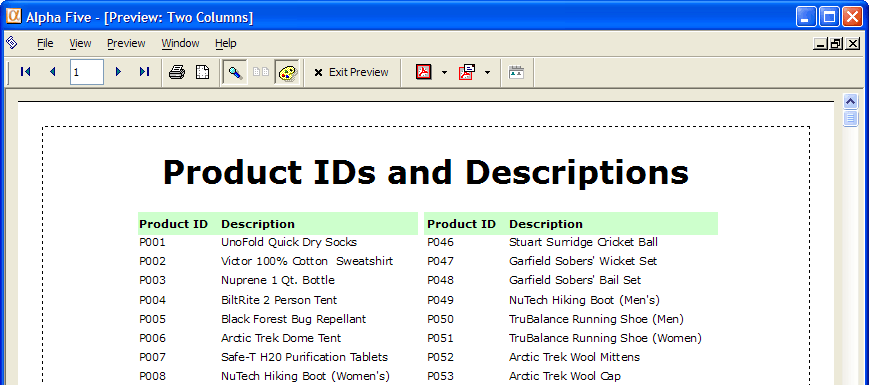Open the Help menu

(x=226, y=43)
